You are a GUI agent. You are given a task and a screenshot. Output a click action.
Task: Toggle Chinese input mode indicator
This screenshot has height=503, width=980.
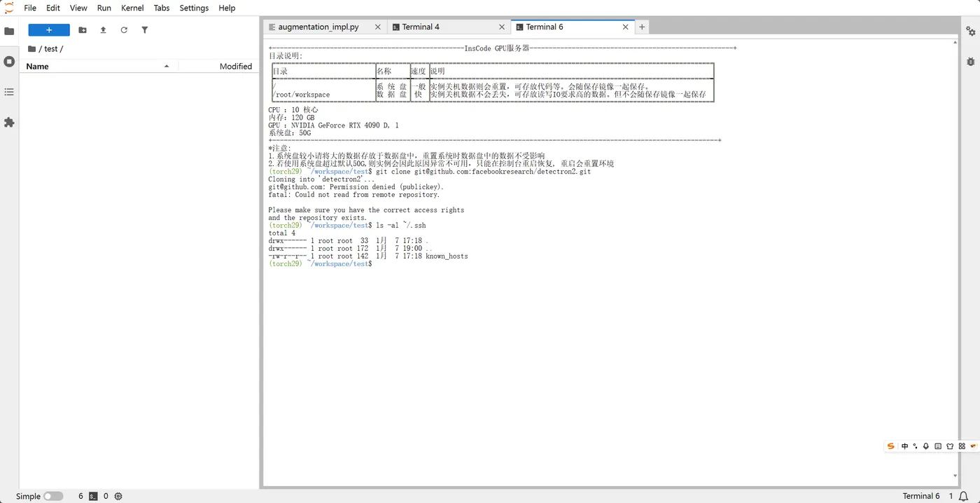905,446
